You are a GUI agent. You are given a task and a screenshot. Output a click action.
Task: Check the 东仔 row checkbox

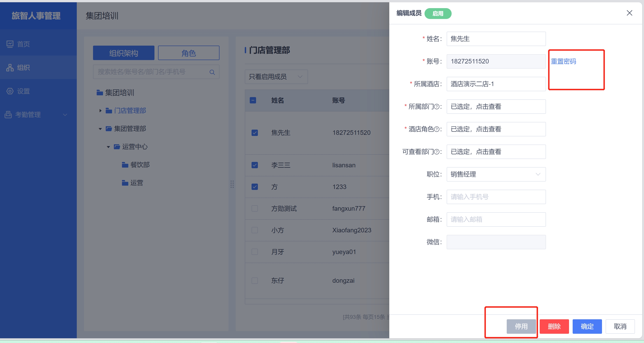(x=254, y=280)
